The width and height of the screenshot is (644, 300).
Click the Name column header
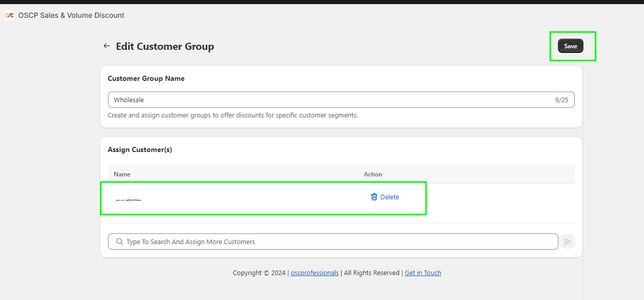click(122, 174)
